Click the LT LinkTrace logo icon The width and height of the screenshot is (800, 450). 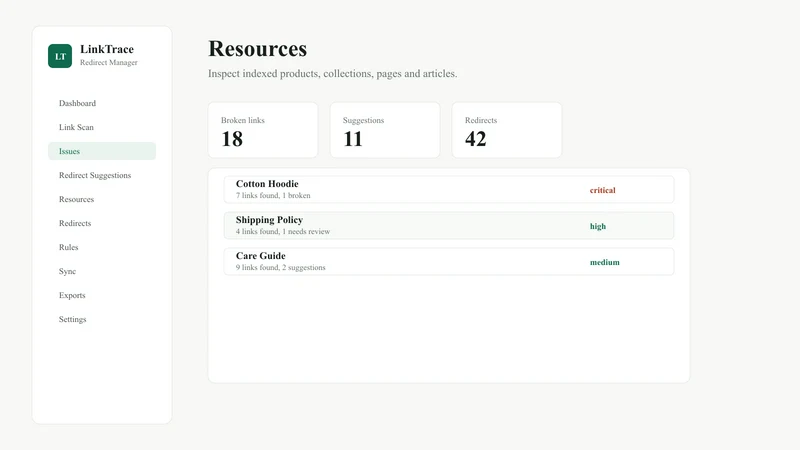coord(60,56)
